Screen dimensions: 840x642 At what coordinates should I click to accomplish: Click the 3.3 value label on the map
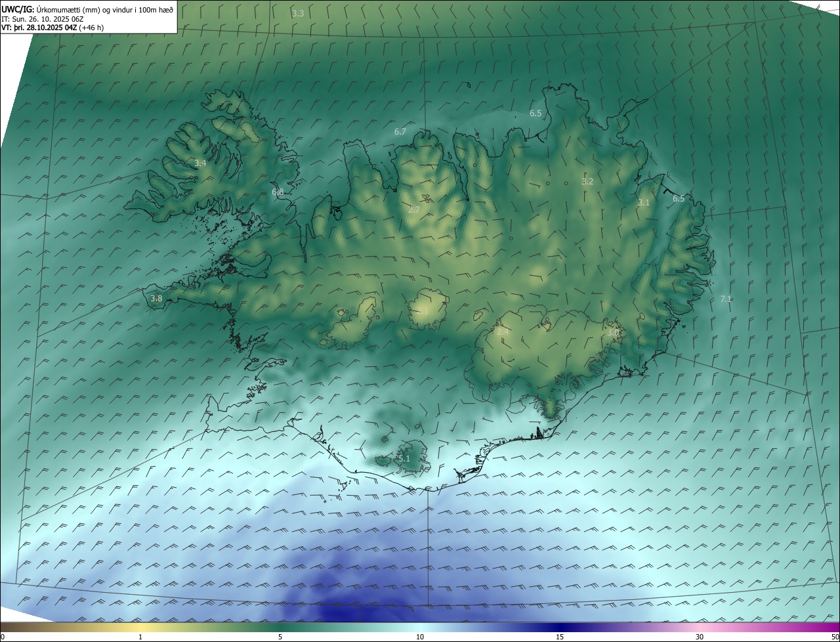click(298, 13)
